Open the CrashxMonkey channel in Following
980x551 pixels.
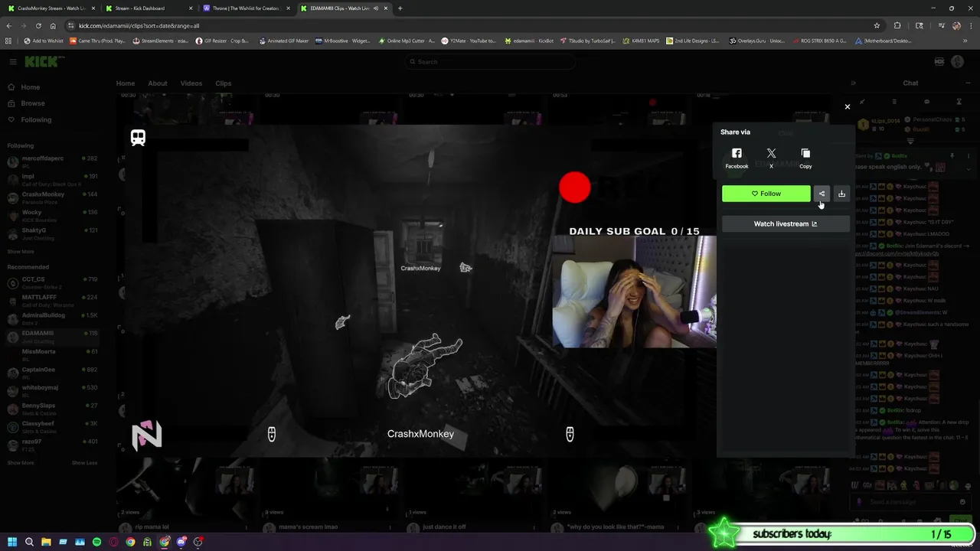52,197
